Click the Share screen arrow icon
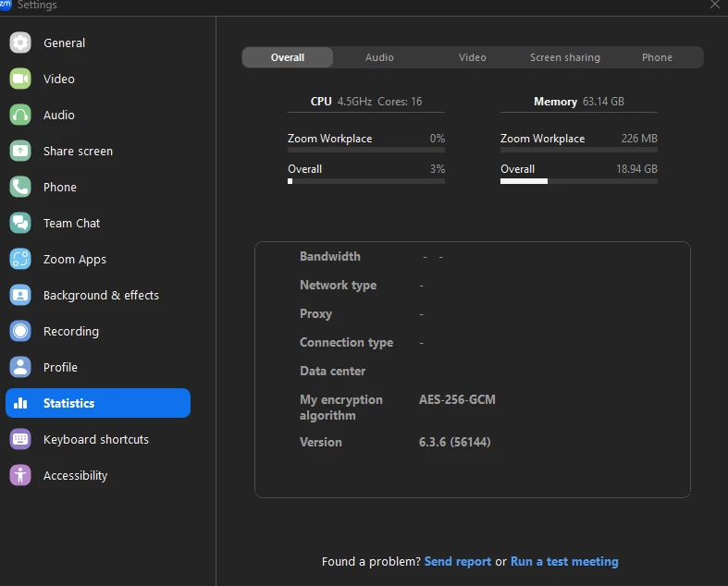Screen dimensions: 728x586 [x=20, y=151]
